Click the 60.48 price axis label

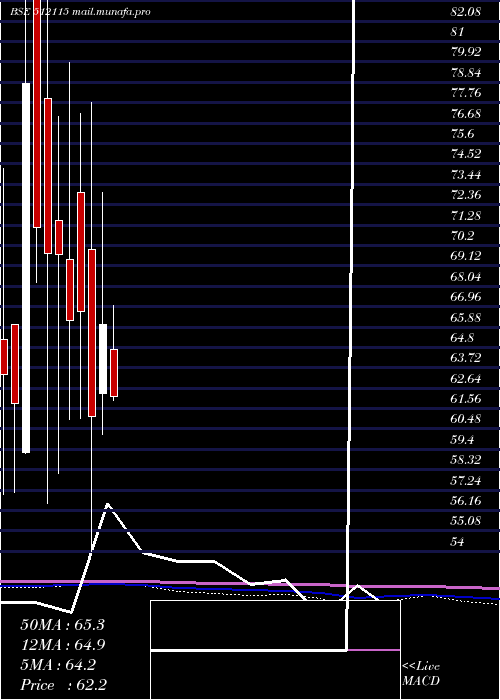coord(466,420)
